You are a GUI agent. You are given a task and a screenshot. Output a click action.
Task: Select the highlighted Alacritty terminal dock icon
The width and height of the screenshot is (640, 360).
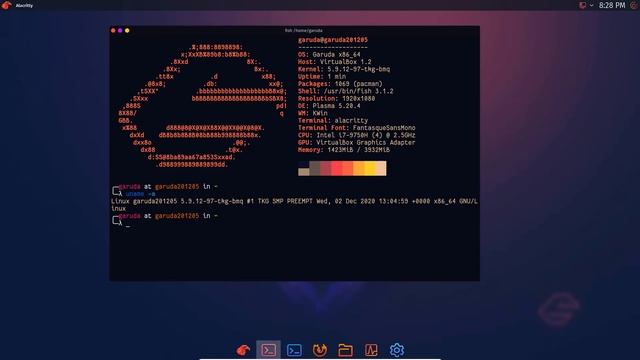269,350
